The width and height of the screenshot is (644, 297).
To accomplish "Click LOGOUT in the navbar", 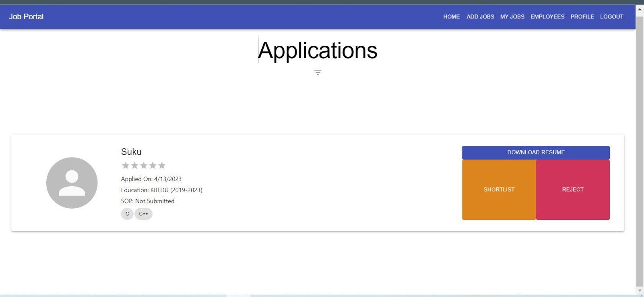I will click(x=611, y=16).
